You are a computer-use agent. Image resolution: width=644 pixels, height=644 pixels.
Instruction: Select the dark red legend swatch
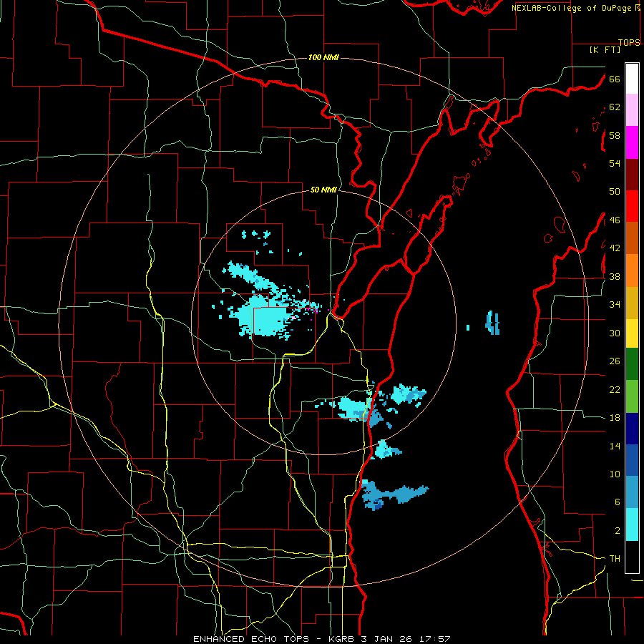coord(632,175)
